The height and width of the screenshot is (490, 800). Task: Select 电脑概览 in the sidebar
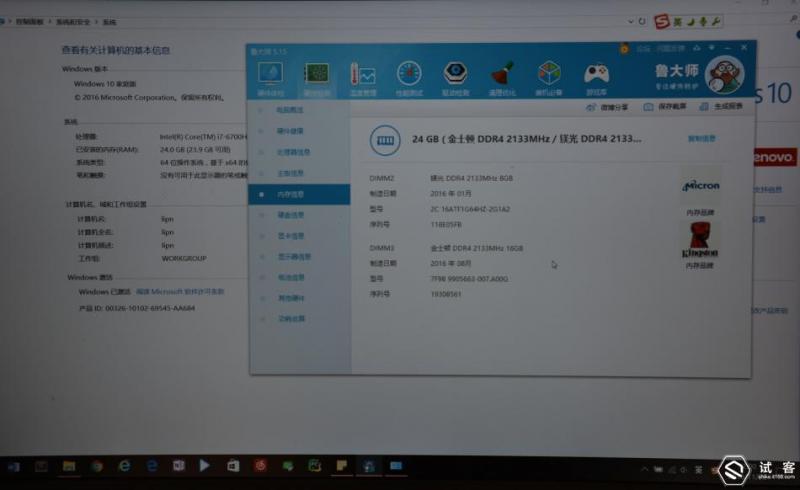(290, 110)
